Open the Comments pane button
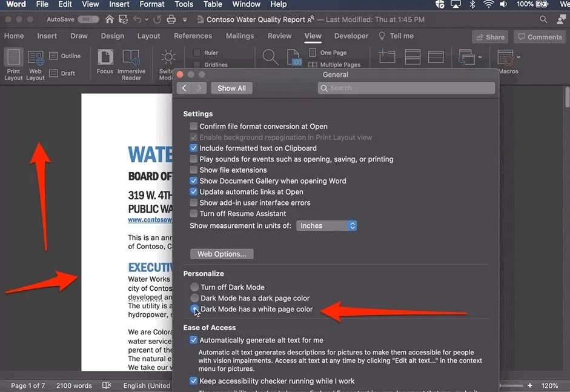Image resolution: width=570 pixels, height=392 pixels. click(x=540, y=37)
